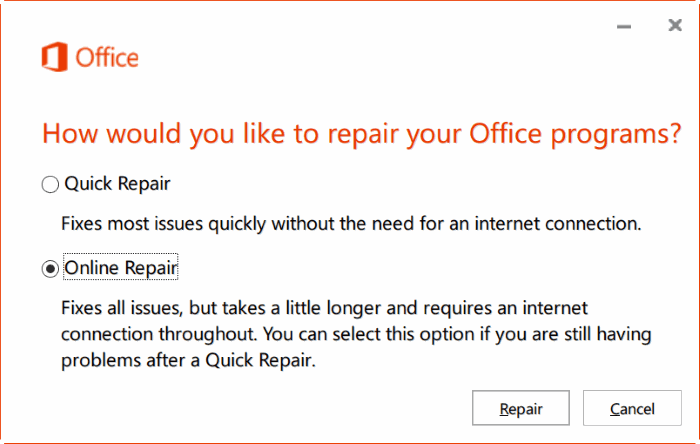Viewport: 700px width, 444px height.
Task: Select the Quick Repair radio button circle
Action: tap(50, 185)
